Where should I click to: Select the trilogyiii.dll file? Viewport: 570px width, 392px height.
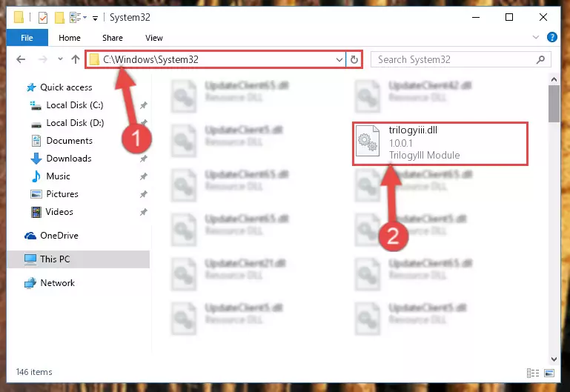[x=440, y=143]
